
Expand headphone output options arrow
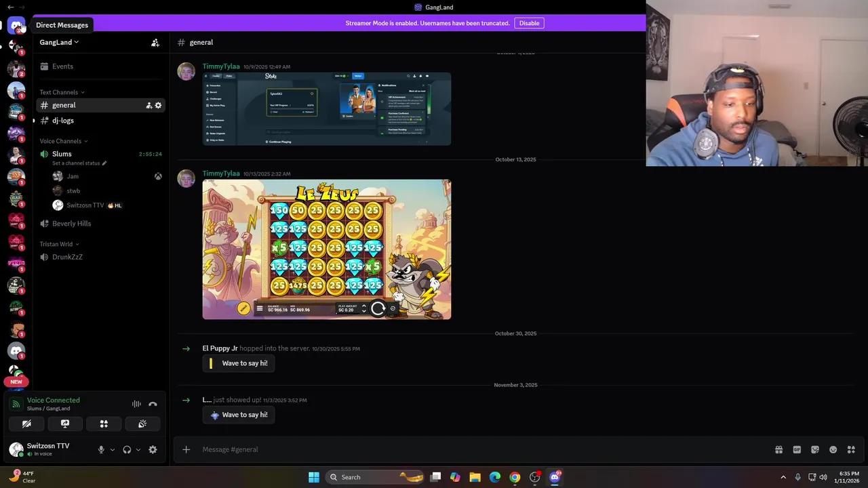click(138, 449)
